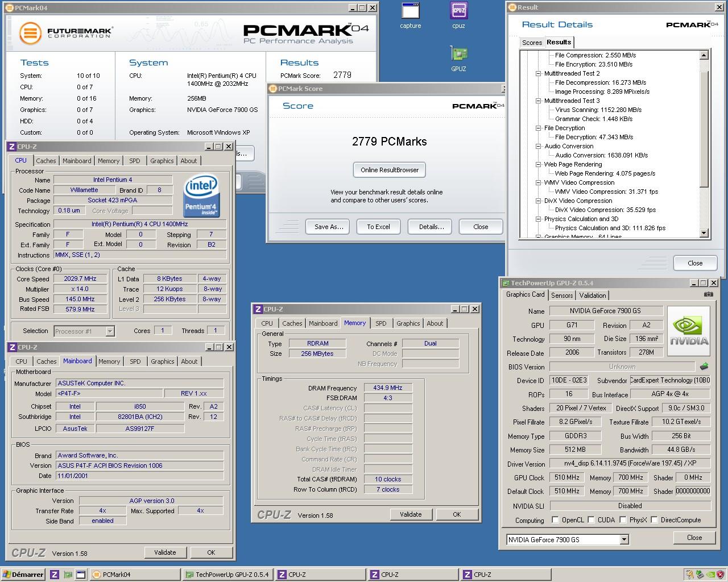Open SPD tab in CPU-Z Memory window

(x=381, y=323)
